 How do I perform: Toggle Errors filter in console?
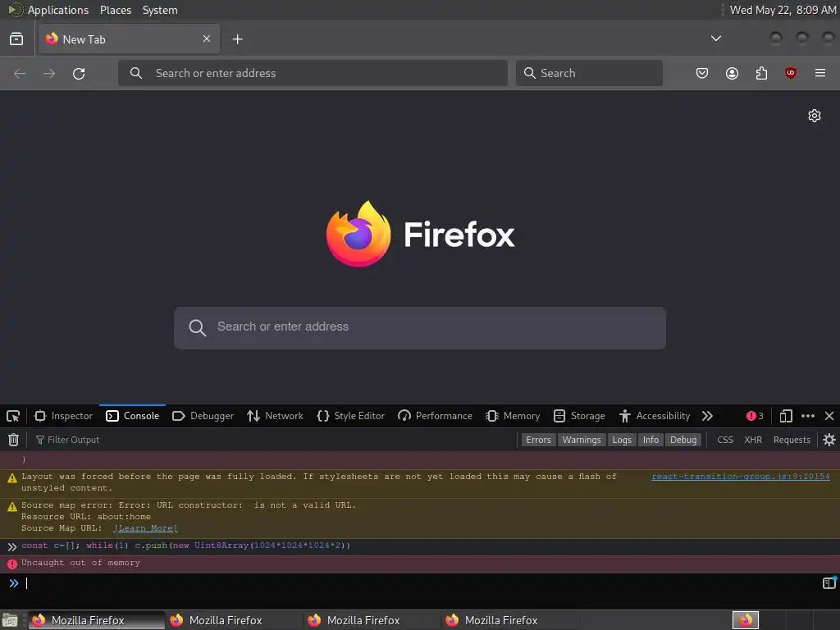point(538,440)
